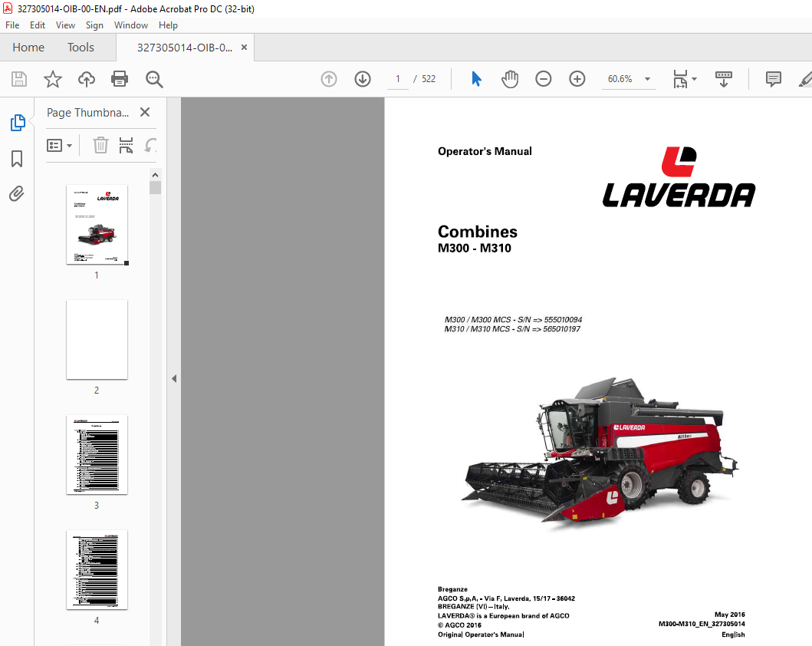Open the File menu
The width and height of the screenshot is (812, 646).
point(12,25)
